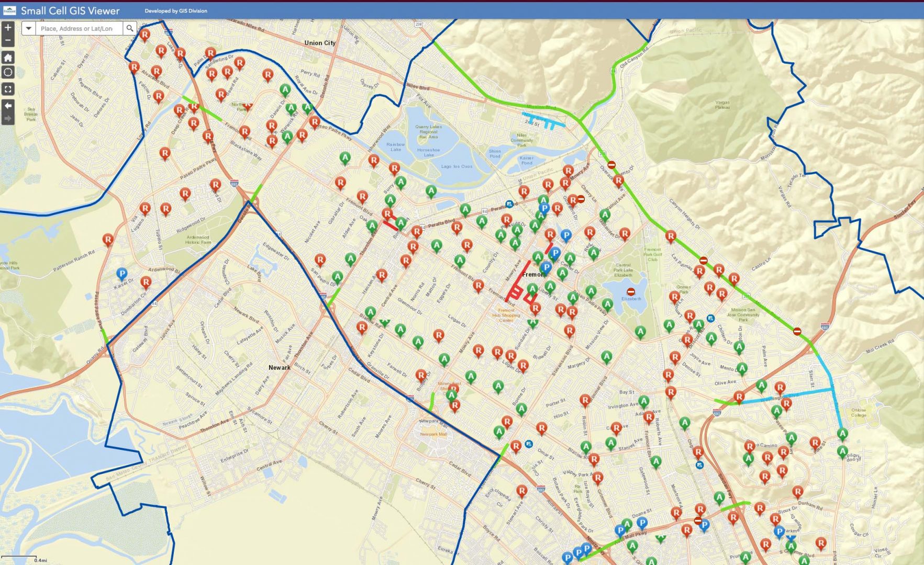
Task: Select red R marker beside Patterson Ranch Rd
Action: (108, 239)
